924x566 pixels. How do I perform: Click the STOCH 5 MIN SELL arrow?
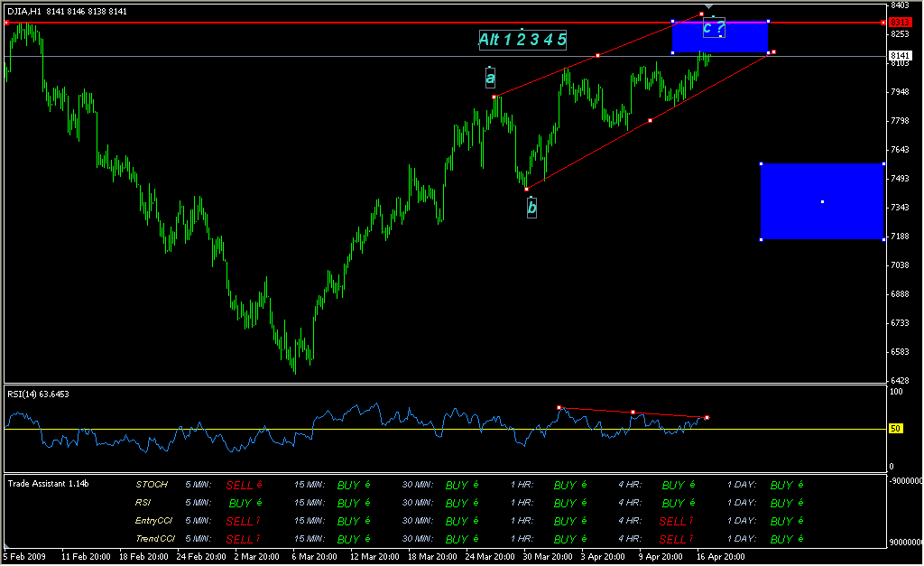click(x=259, y=484)
